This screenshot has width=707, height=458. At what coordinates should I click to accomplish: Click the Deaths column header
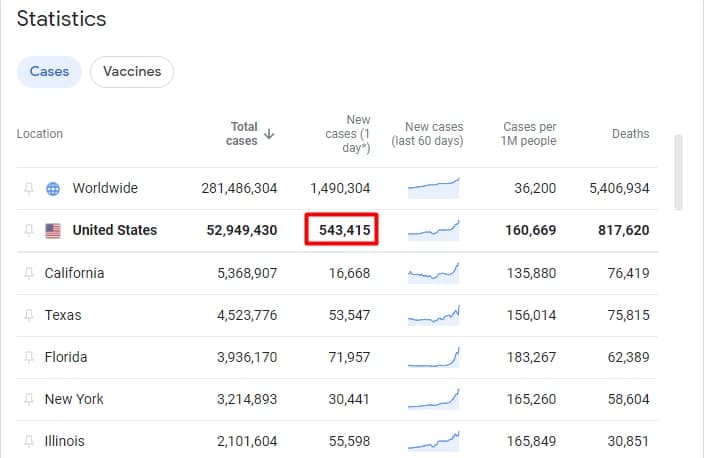(x=630, y=134)
